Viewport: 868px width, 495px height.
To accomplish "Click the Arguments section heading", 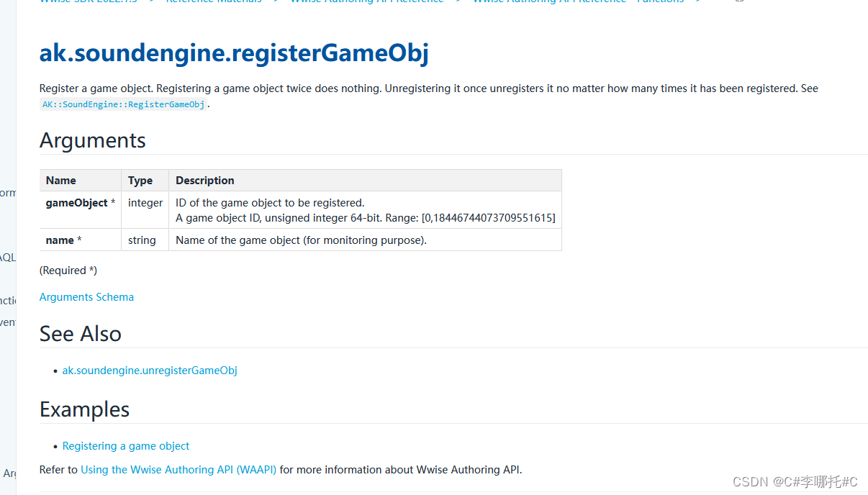I will click(x=93, y=140).
